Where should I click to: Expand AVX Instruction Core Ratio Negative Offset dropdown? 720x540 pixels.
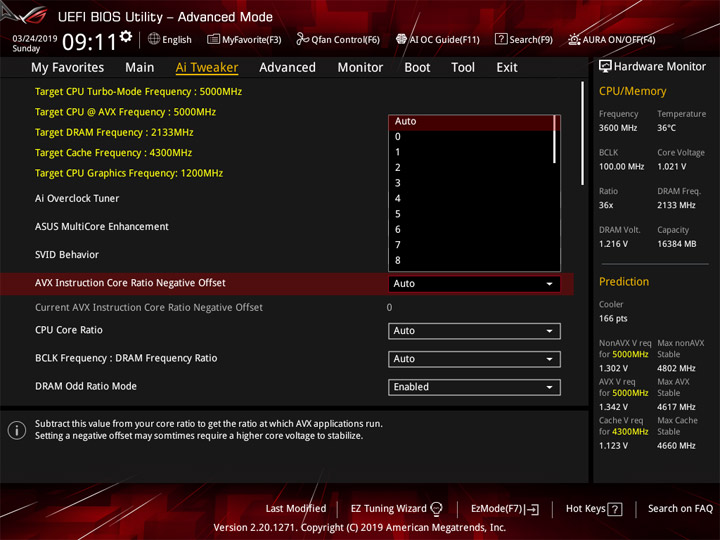click(x=474, y=284)
